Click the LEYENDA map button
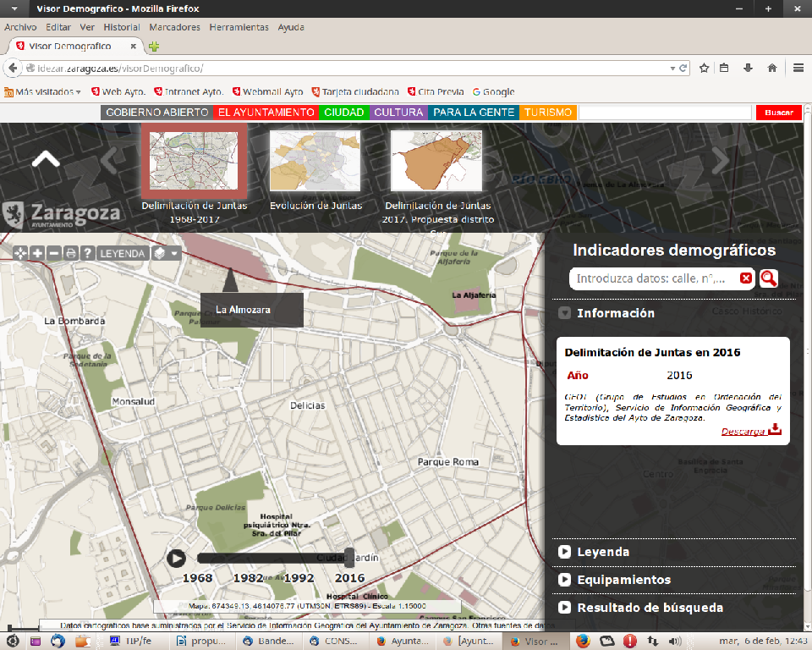The image size is (812, 650). tap(123, 253)
